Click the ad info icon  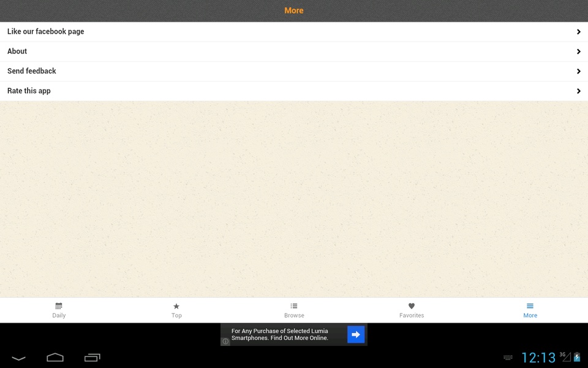point(225,342)
